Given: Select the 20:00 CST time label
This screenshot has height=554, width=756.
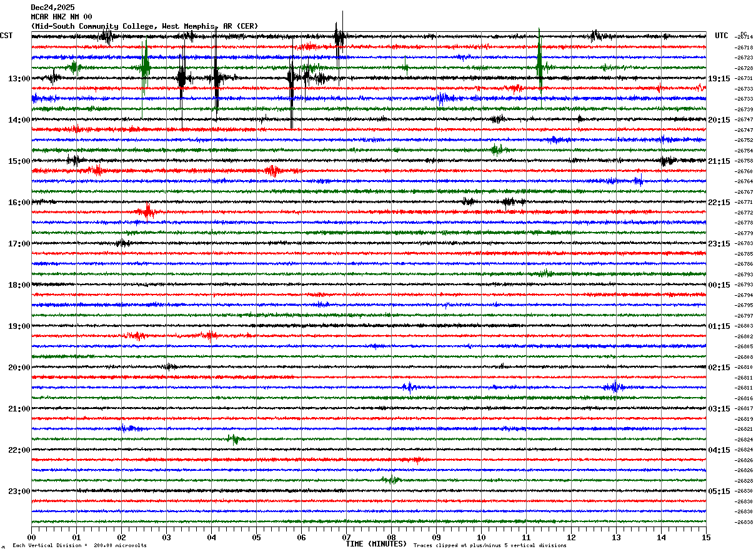Looking at the screenshot, I should click(x=19, y=368).
